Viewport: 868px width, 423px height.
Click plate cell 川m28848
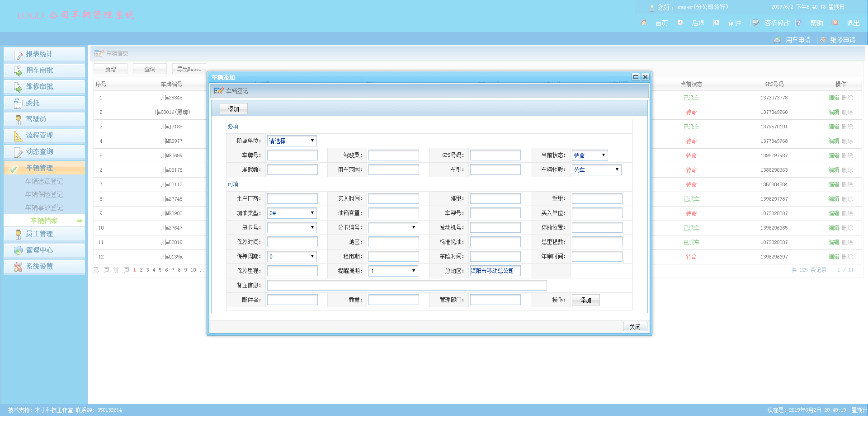click(x=171, y=98)
